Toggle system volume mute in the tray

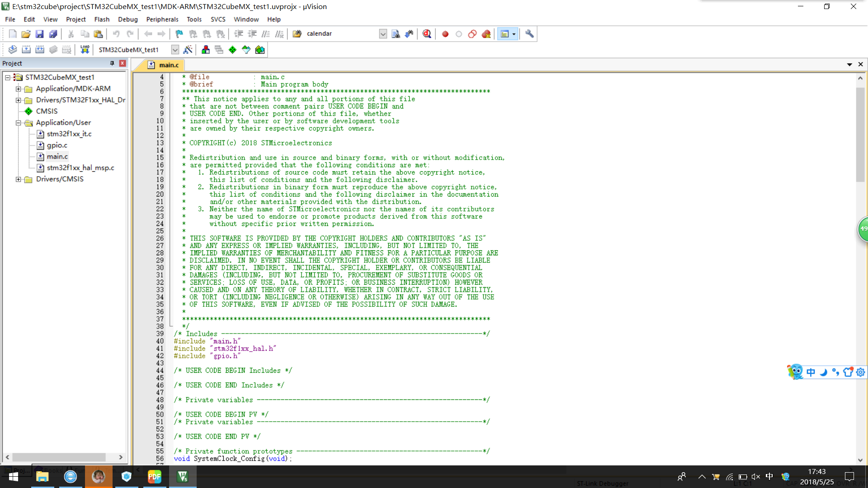[x=756, y=477]
